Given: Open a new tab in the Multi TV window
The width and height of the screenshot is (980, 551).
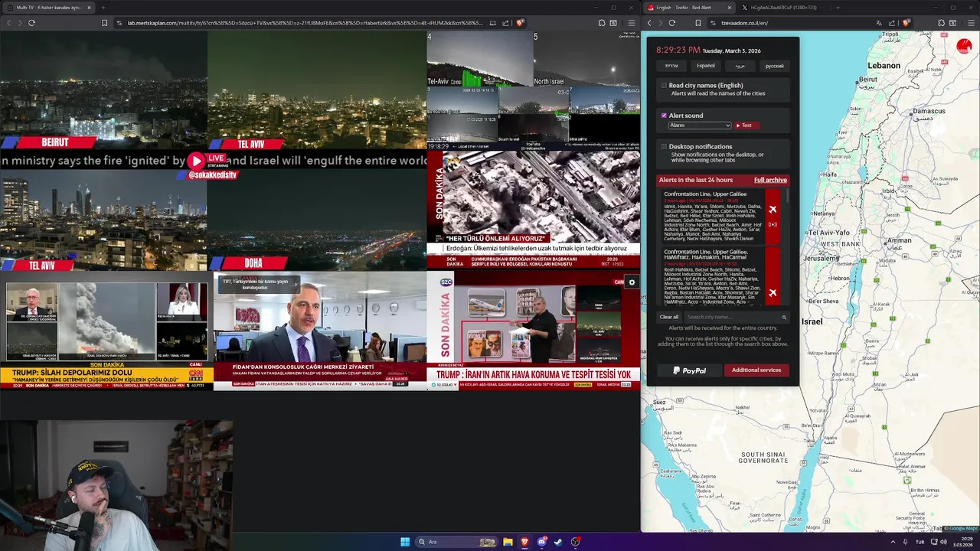Looking at the screenshot, I should 103,8.
